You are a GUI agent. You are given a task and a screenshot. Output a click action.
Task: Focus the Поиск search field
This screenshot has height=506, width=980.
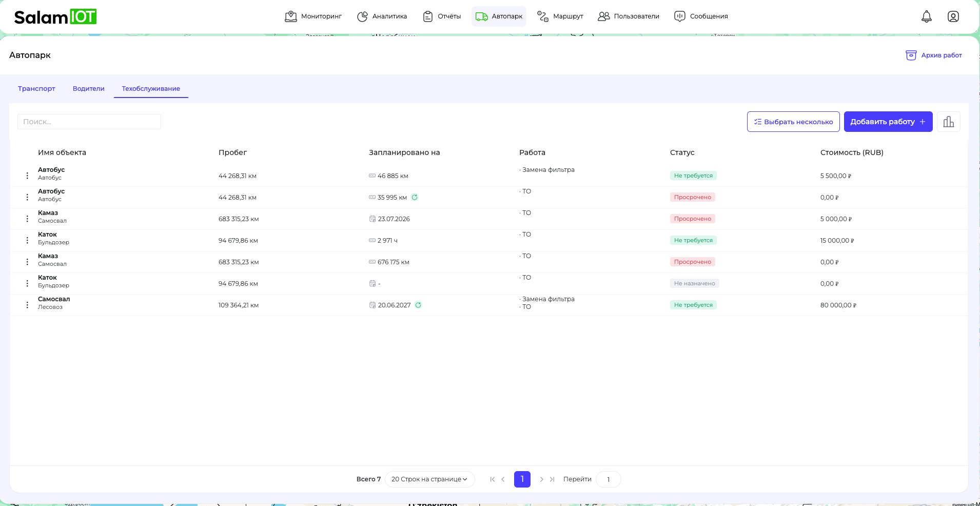pyautogui.click(x=89, y=122)
